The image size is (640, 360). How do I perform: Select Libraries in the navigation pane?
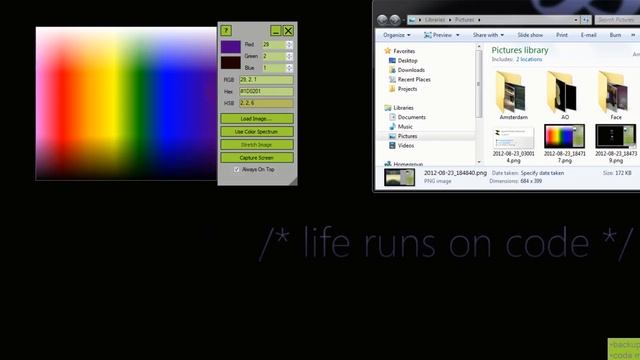399,108
